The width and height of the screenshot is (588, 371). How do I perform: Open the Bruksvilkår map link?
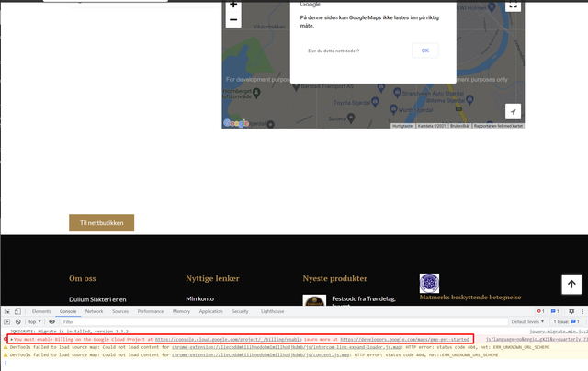click(459, 126)
